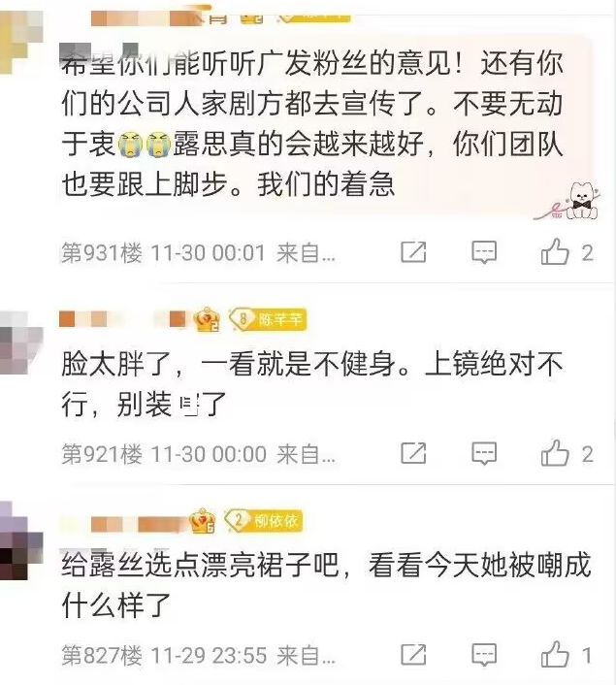
Task: Reply to the floor 827 comment
Action: tap(484, 654)
